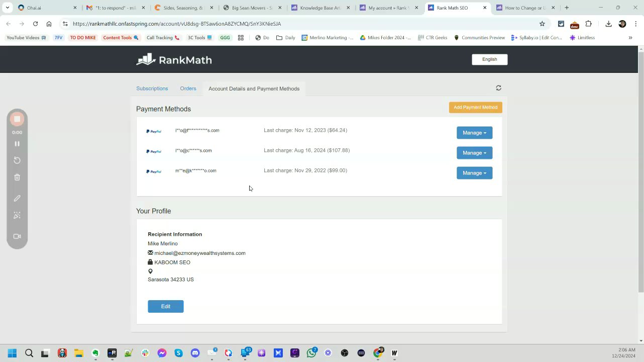Viewport: 644px width, 362px height.
Task: Reload the page using the browser reload button
Action: click(x=35, y=24)
